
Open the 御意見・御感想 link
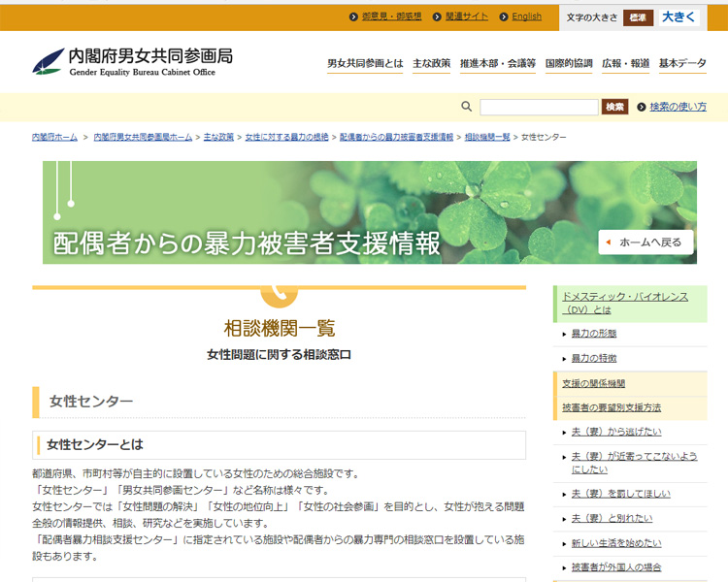click(x=391, y=16)
